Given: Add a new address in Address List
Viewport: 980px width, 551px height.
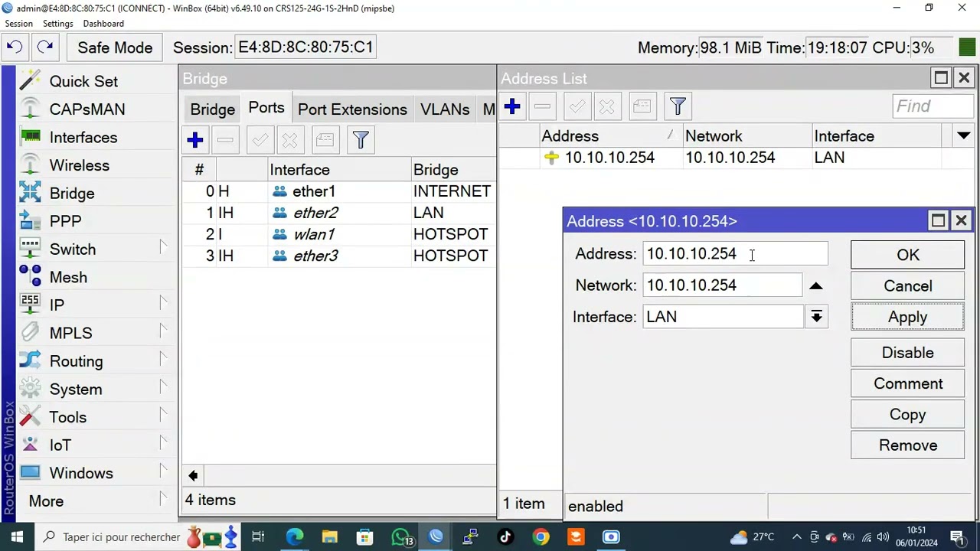Looking at the screenshot, I should tap(512, 106).
